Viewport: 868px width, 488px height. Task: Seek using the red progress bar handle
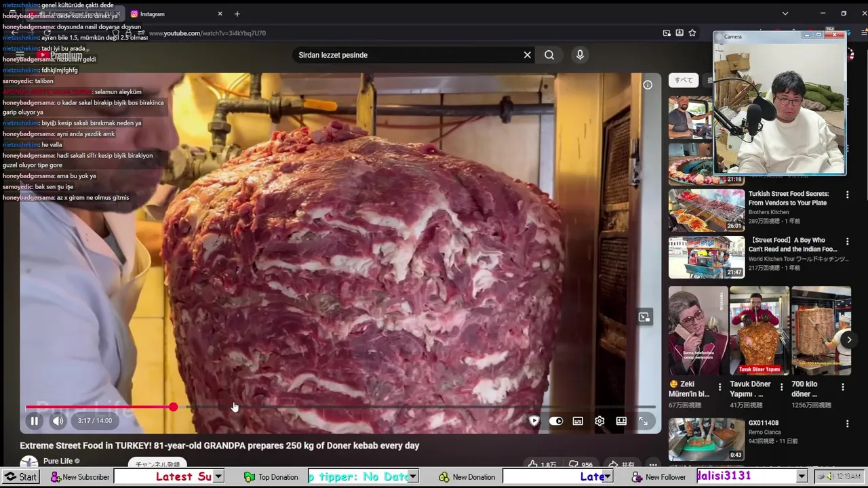[174, 407]
